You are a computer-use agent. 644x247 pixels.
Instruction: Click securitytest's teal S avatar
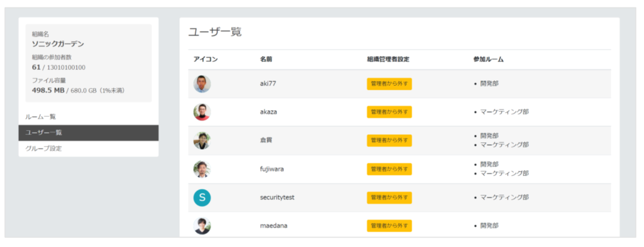(x=202, y=198)
